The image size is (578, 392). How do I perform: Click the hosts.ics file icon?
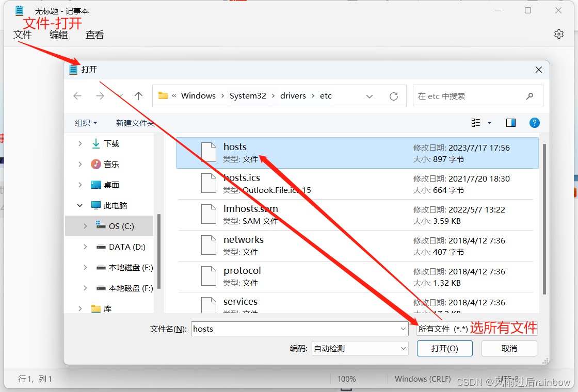coord(208,183)
